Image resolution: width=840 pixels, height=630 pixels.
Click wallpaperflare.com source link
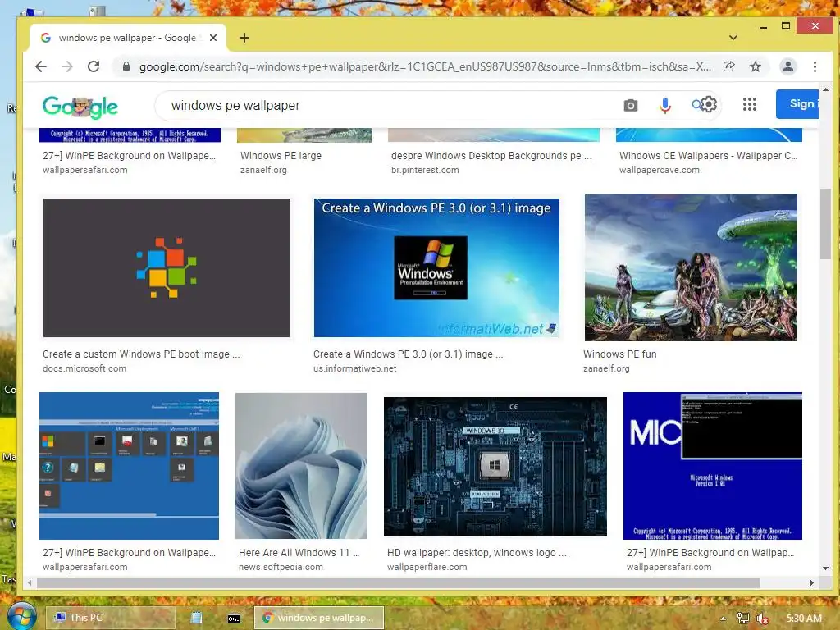pos(427,567)
